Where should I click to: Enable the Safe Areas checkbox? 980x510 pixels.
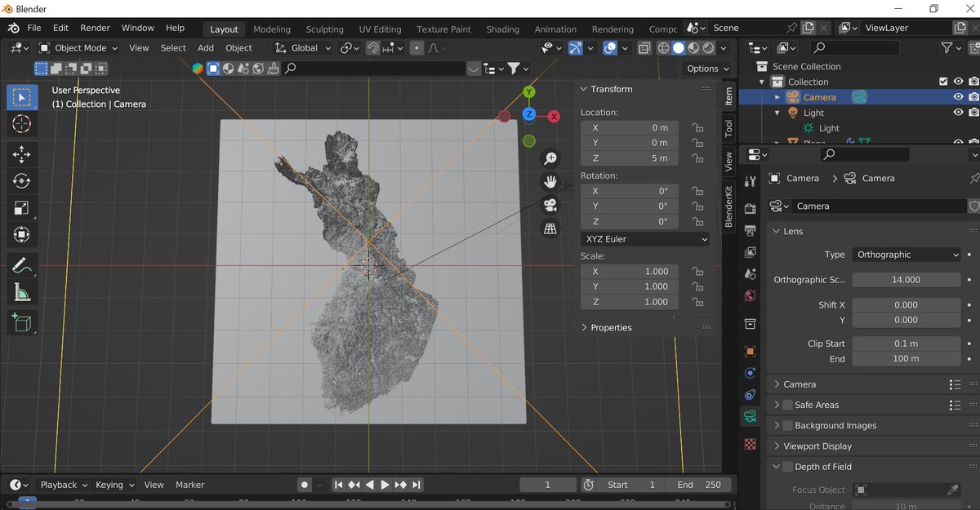787,405
